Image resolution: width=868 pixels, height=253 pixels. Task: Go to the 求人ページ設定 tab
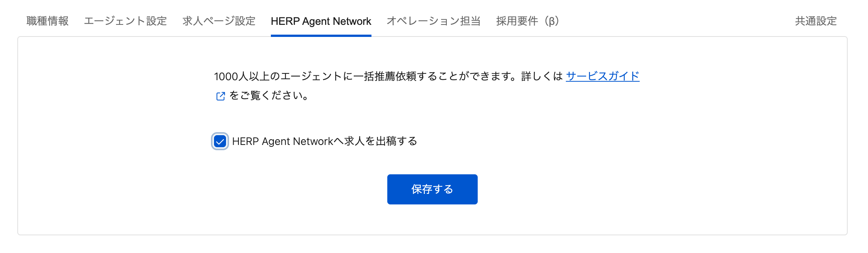(219, 21)
